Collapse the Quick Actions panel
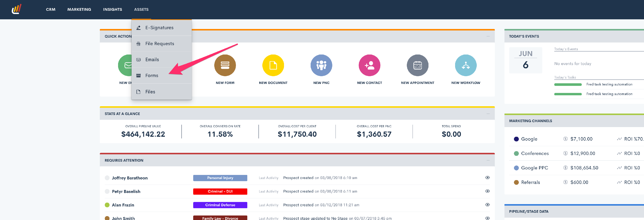Image resolution: width=644 pixels, height=220 pixels. tap(488, 36)
